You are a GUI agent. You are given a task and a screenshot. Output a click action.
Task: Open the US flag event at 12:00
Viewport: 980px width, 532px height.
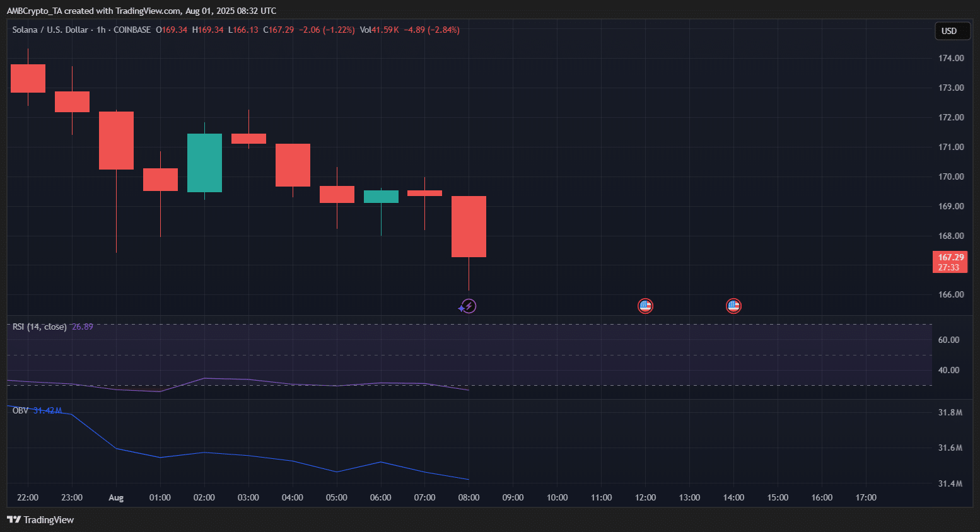[645, 306]
